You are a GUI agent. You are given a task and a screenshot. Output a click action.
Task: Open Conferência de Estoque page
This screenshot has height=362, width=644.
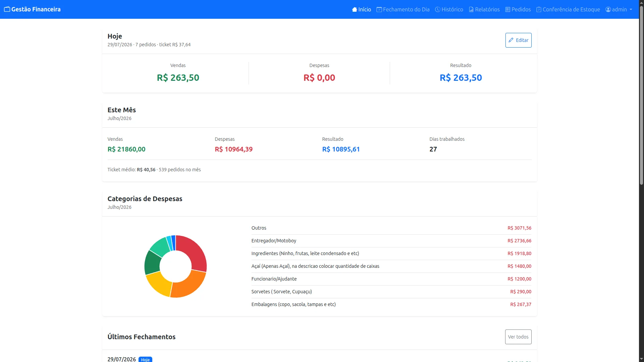coord(568,9)
